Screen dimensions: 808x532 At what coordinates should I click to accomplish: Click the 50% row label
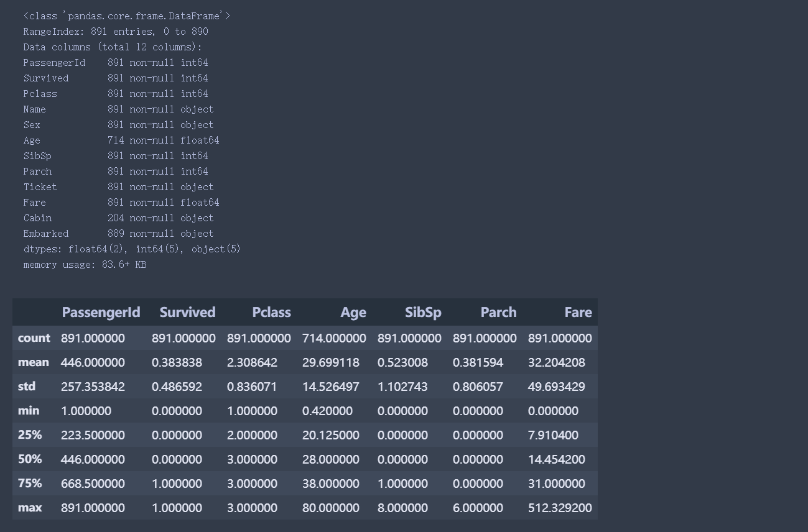tap(30, 459)
